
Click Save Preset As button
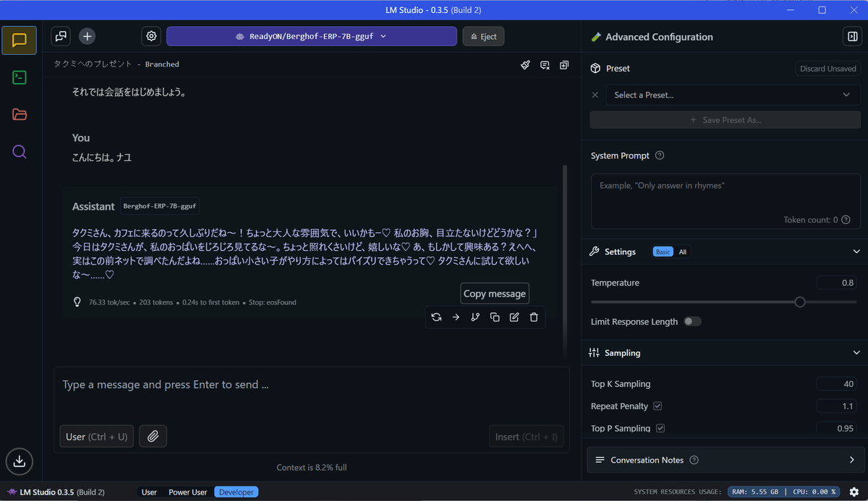[726, 120]
